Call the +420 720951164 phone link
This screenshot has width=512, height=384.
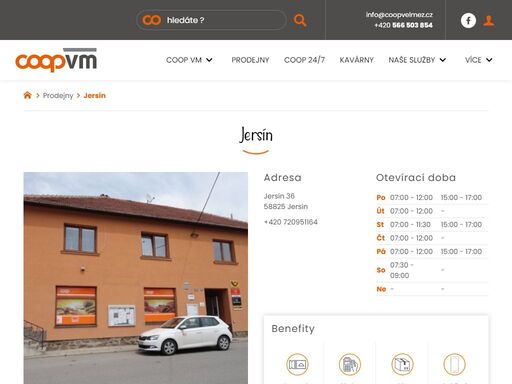coord(290,222)
